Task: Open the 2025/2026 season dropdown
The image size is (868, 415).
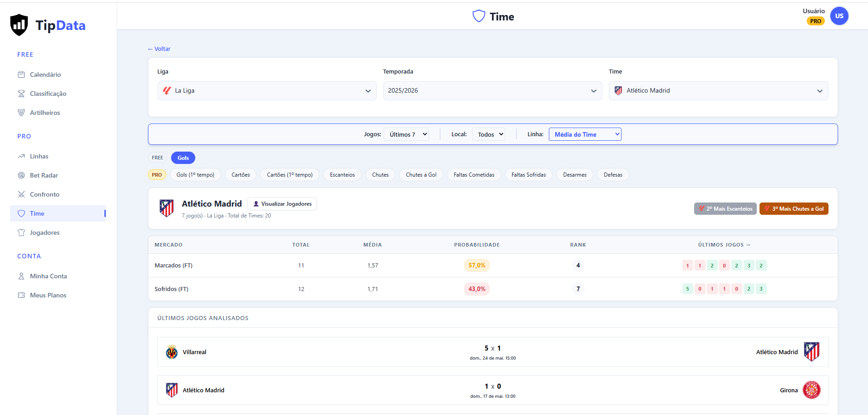Action: pyautogui.click(x=493, y=91)
